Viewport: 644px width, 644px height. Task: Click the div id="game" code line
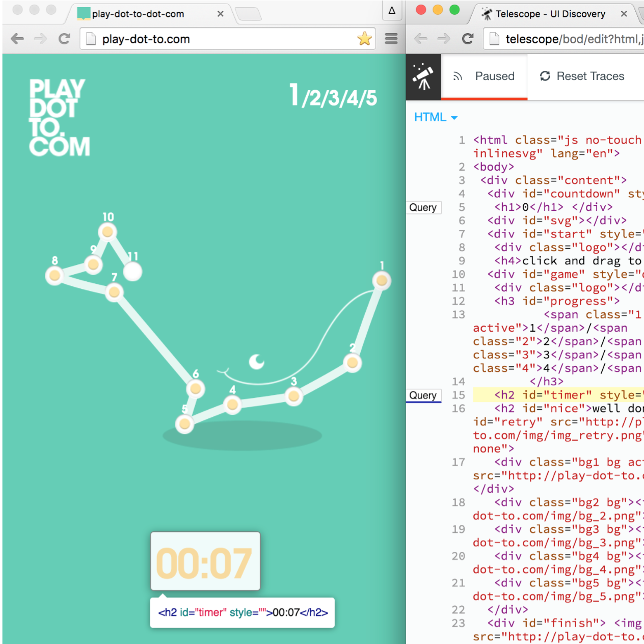[x=566, y=274]
